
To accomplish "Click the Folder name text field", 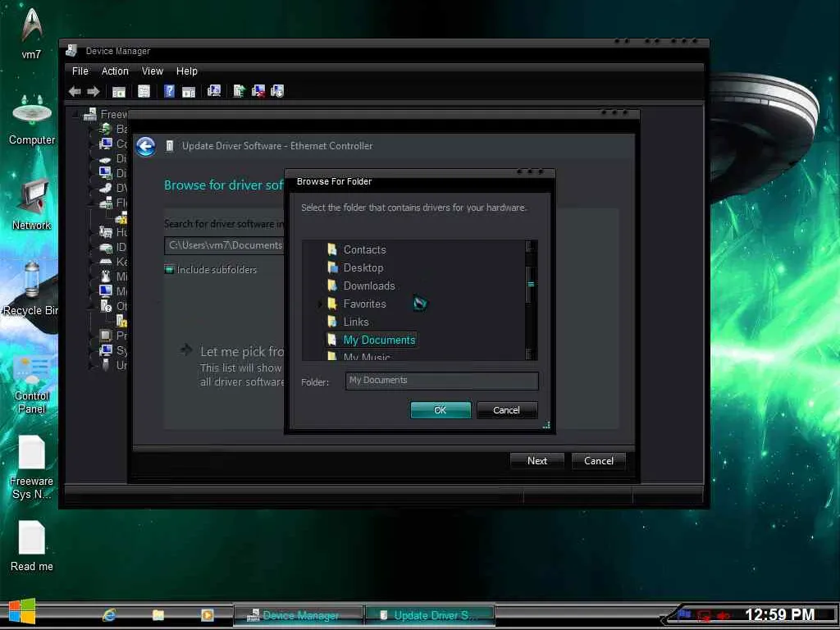I will click(442, 381).
